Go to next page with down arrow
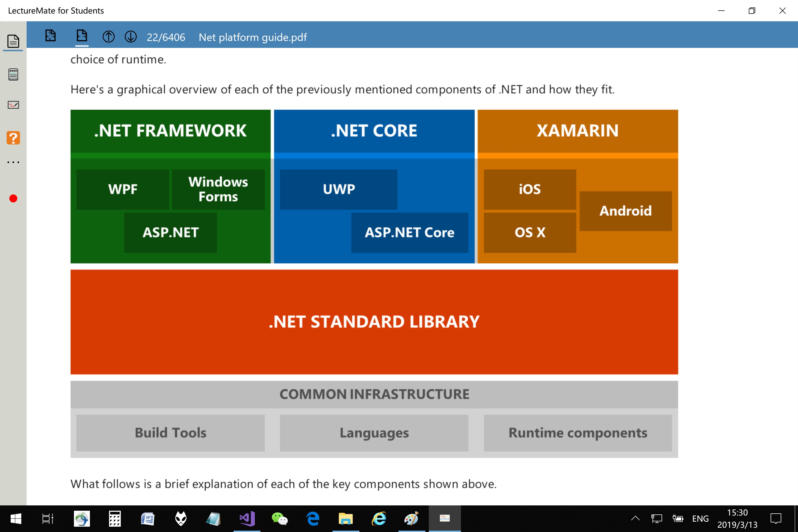 click(x=131, y=37)
